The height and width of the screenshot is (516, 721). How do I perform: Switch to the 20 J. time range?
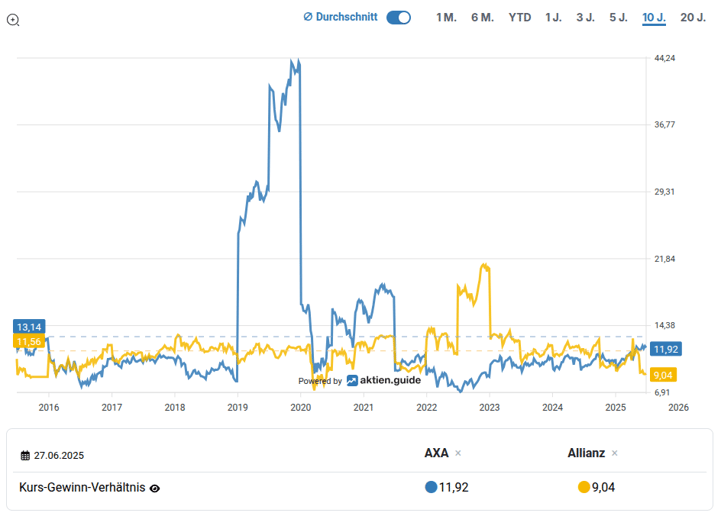click(x=693, y=17)
